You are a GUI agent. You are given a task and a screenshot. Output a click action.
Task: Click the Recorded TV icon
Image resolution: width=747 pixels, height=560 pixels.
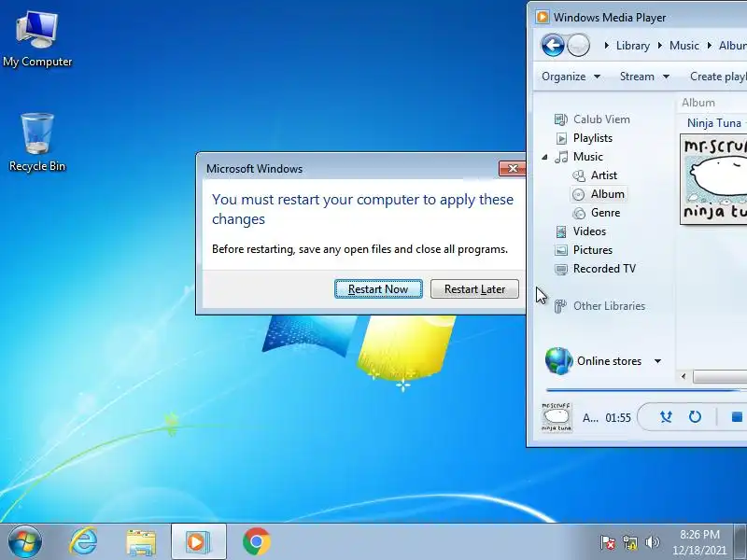(x=562, y=269)
